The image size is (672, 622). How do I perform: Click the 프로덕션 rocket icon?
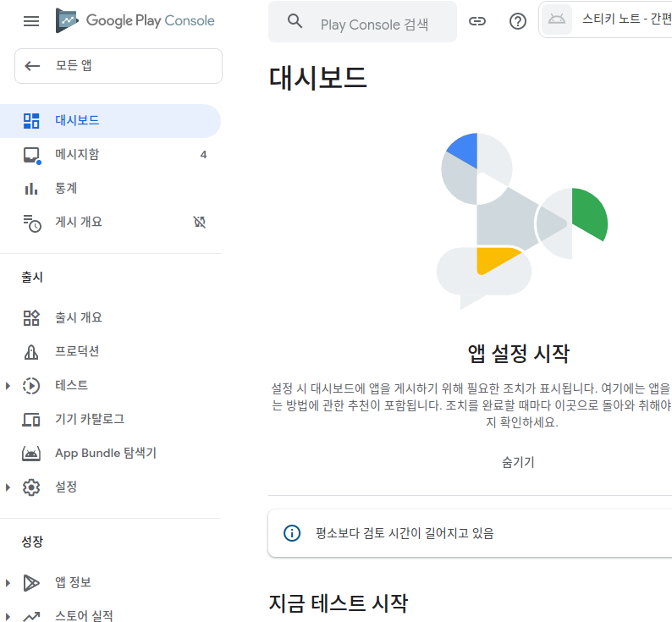[x=31, y=352]
